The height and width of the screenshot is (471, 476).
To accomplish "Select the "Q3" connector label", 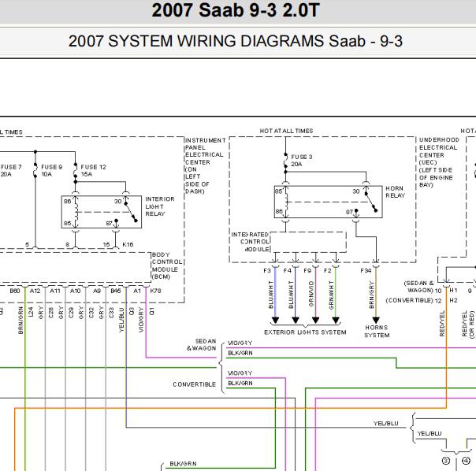I will point(132,311).
